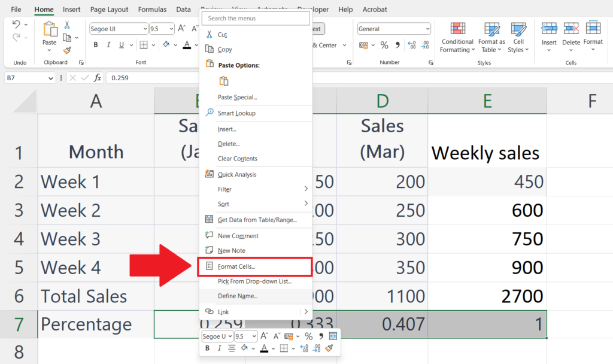Expand Format as Table dropdown
Viewport: 613px width, 364px height.
[499, 50]
